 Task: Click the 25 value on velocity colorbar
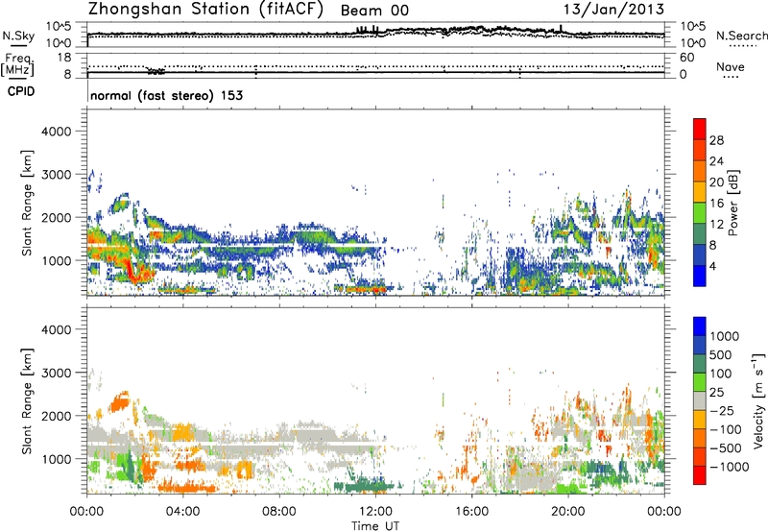(x=717, y=392)
